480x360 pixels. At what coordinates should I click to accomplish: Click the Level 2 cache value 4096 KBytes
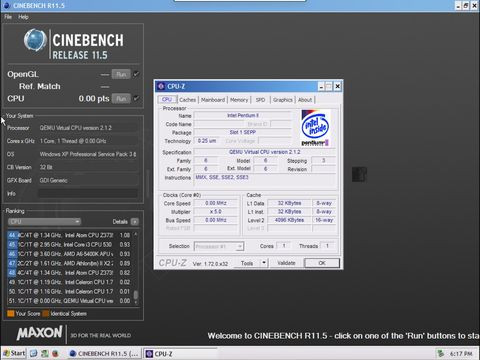[x=289, y=220]
